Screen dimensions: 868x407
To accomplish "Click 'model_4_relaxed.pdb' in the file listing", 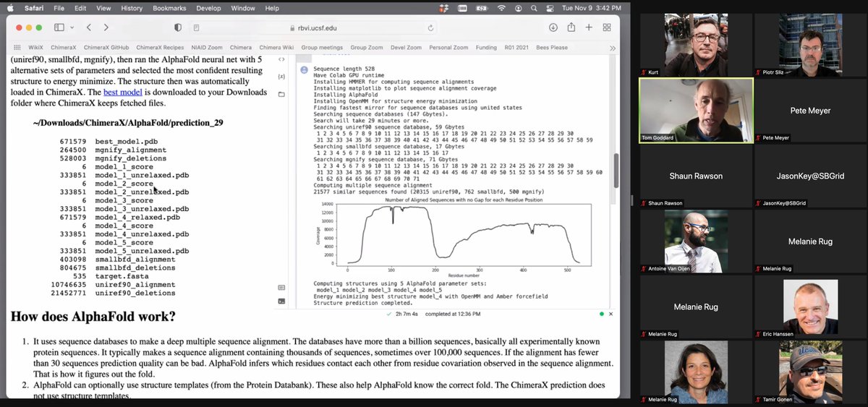I will click(x=137, y=217).
